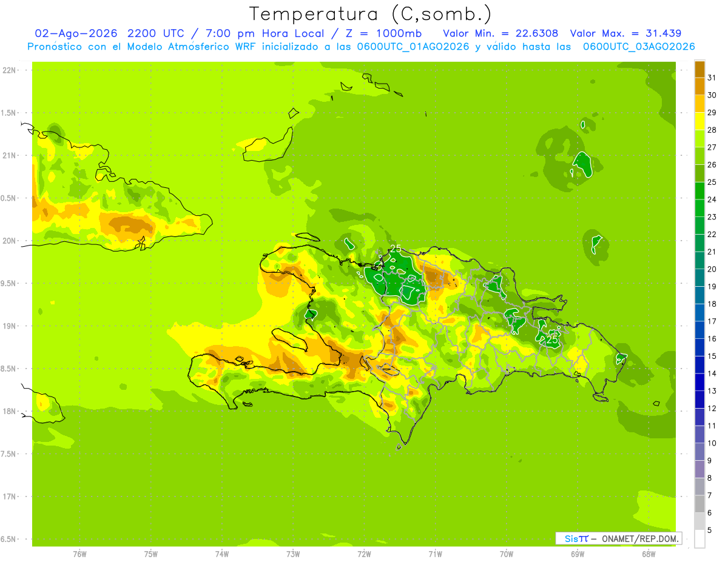The width and height of the screenshot is (728, 562).
Task: Click the colorbar band between 23 and 24
Action: point(699,208)
